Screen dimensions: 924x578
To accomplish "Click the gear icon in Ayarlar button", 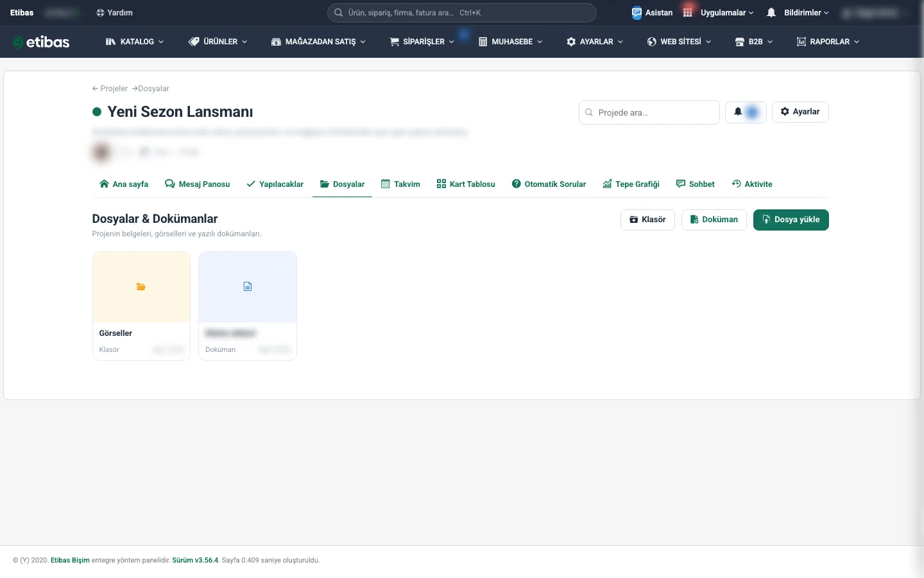I will pyautogui.click(x=785, y=112).
